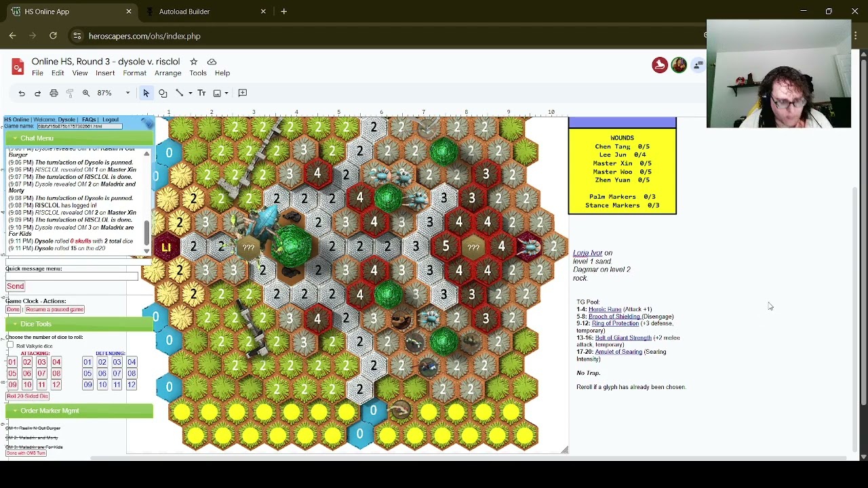Screen dimensions: 868x488
Task: Click the Game name field
Action: click(79, 127)
